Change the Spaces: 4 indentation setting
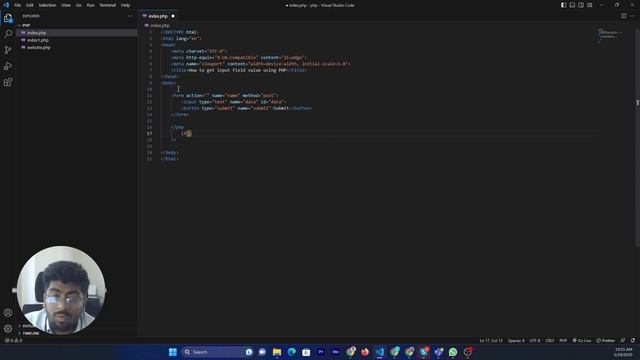Screen dimensions: 640x360 coord(516,340)
